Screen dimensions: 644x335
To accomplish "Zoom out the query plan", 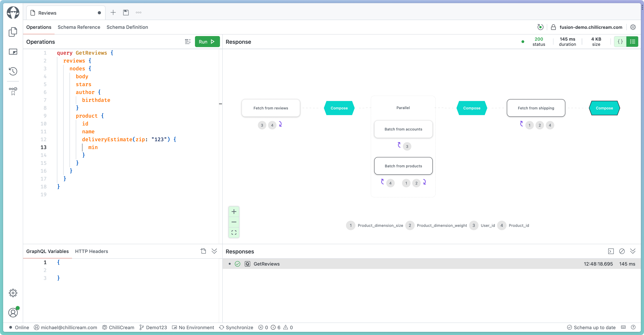I will (x=234, y=222).
